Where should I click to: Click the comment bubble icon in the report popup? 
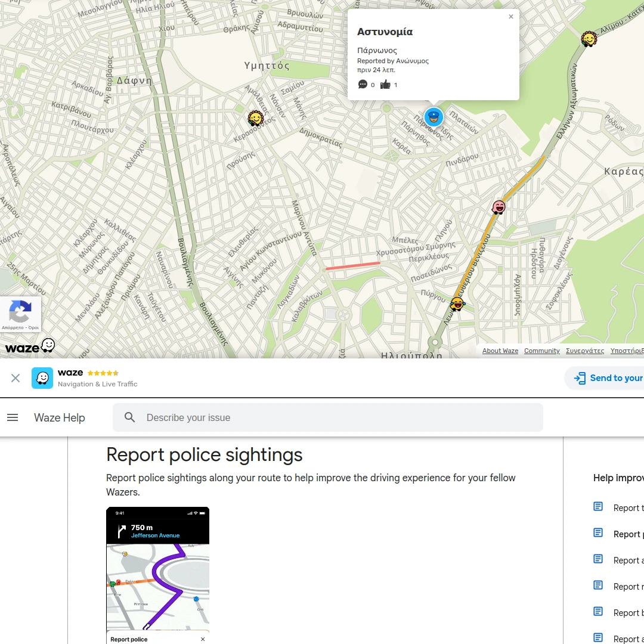(363, 85)
